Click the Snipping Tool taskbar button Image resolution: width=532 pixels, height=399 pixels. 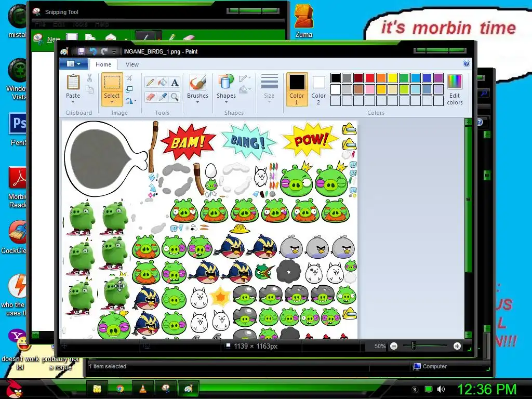tap(166, 389)
